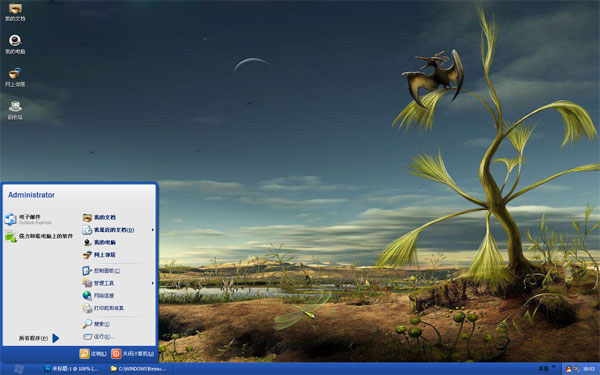Open Control Panel from the Start menu

(101, 271)
